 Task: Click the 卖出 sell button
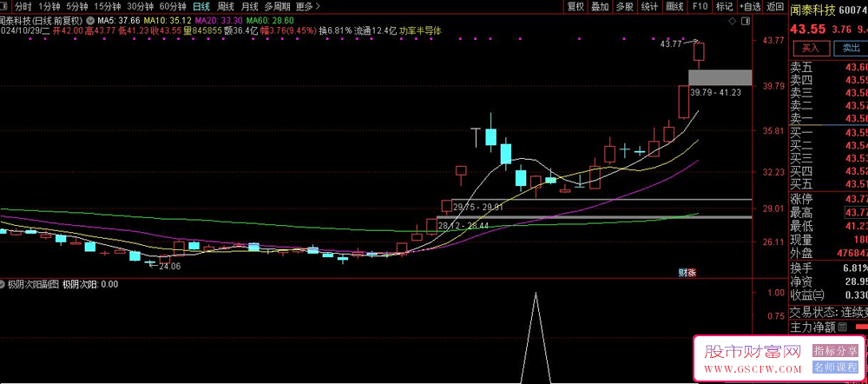click(851, 48)
